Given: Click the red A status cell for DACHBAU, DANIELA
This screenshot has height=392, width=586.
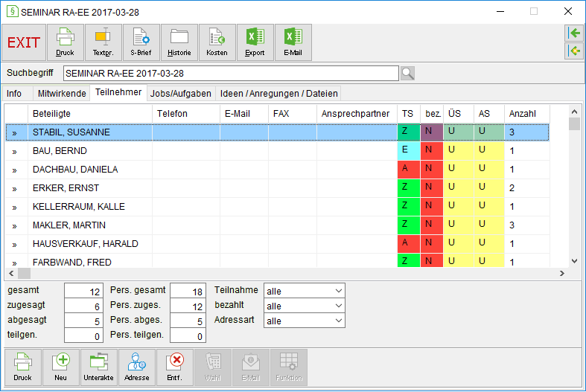Looking at the screenshot, I should point(409,170).
